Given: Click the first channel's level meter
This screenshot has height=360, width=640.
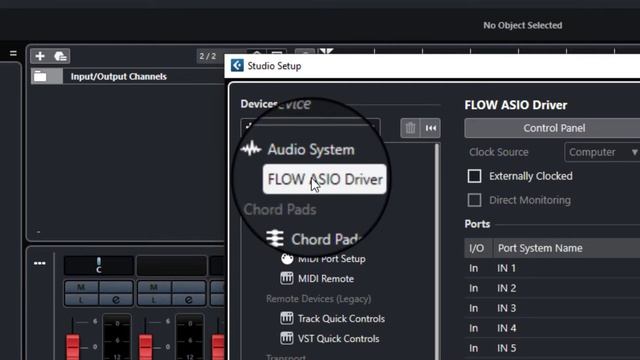Looking at the screenshot, I should point(117,338).
